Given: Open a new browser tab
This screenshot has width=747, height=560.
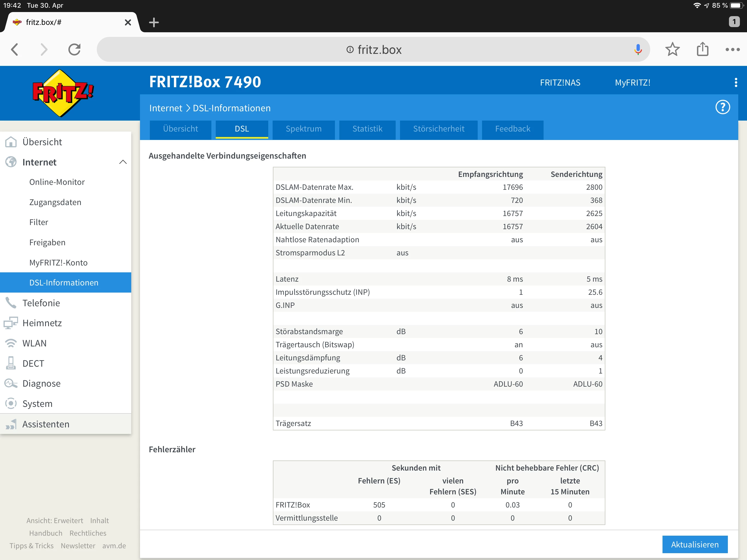Looking at the screenshot, I should tap(154, 23).
